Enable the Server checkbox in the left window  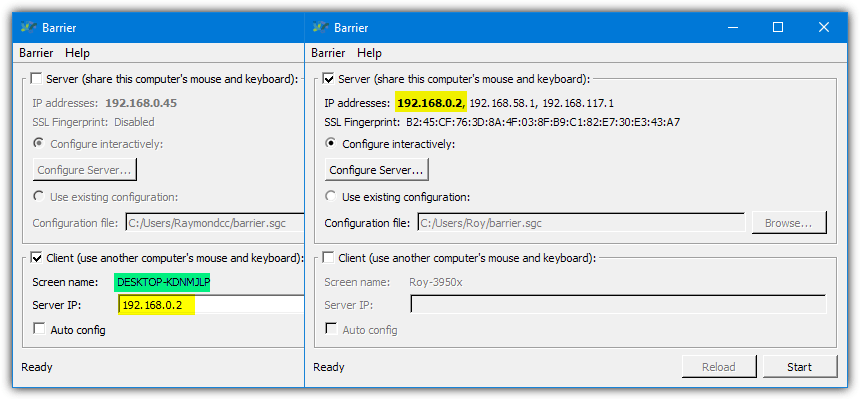[36, 78]
